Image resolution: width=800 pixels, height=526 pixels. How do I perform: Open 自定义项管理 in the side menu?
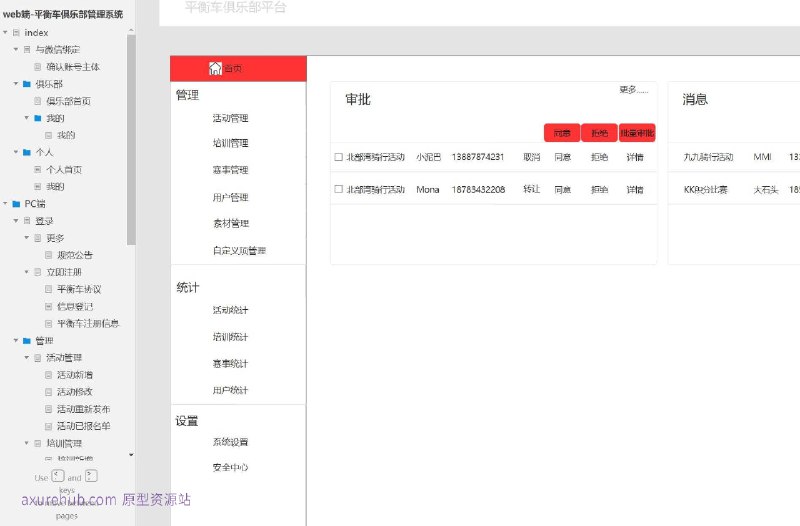pyautogui.click(x=239, y=251)
